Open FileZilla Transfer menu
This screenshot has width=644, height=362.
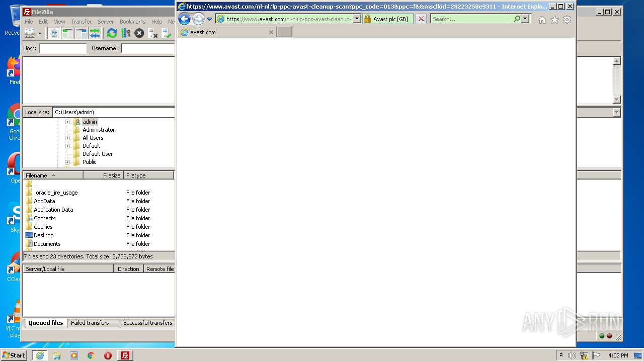(x=81, y=22)
